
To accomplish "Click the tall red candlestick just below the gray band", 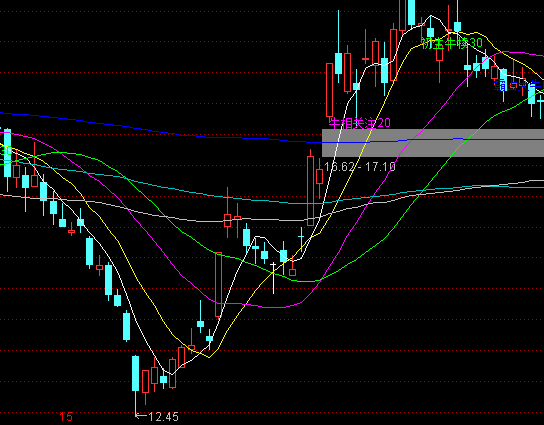I will coord(311,191).
